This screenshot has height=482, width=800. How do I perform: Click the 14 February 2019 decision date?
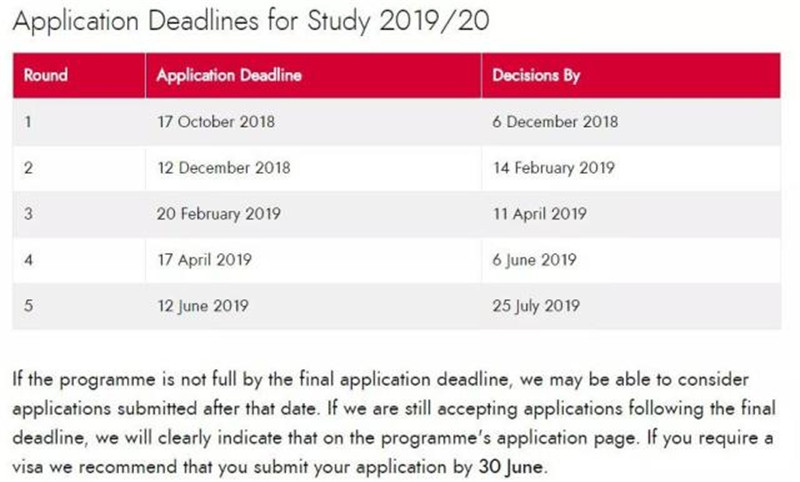pyautogui.click(x=554, y=168)
